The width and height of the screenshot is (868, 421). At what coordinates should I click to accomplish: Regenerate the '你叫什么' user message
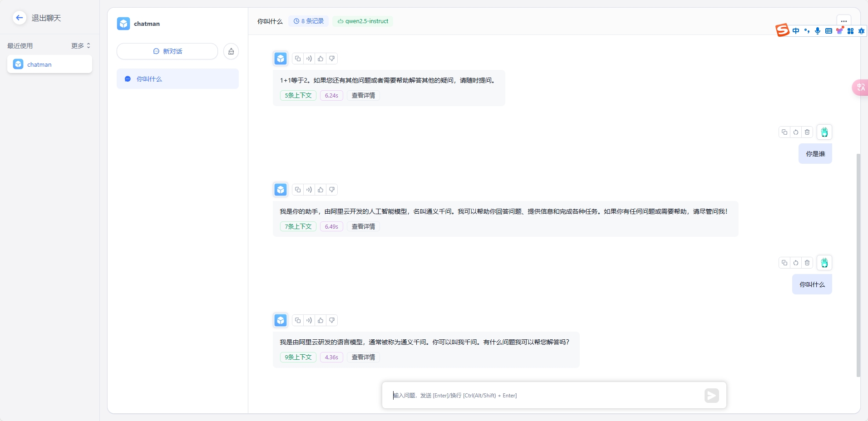(x=796, y=263)
